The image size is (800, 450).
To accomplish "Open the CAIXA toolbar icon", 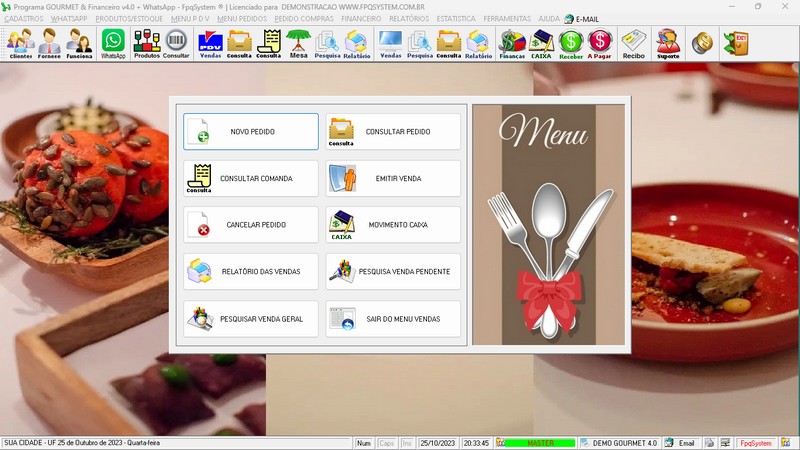I will (x=541, y=44).
